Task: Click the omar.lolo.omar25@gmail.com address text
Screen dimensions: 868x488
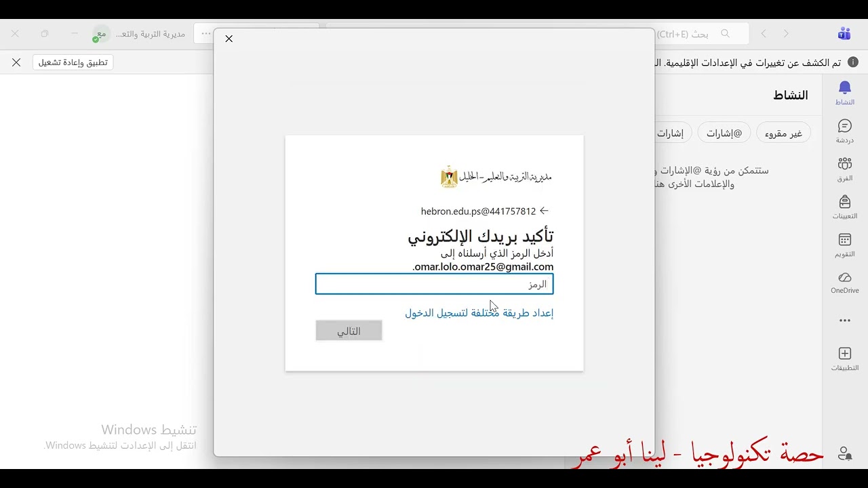Action: point(483,267)
